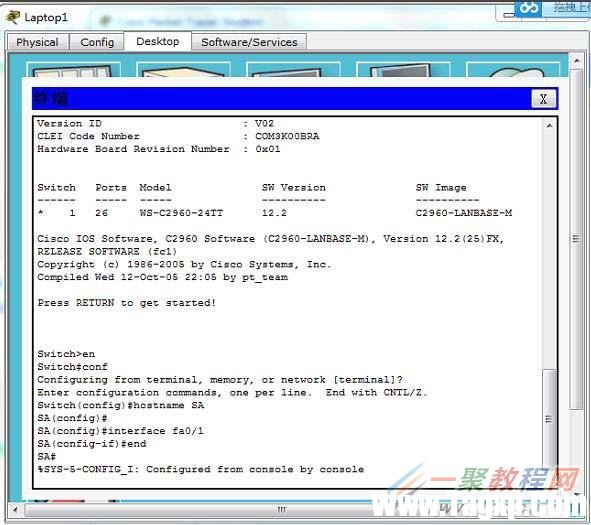This screenshot has width=591, height=525.
Task: Click the 'C2960-LANBASE-M' SW Image value
Action: 464,213
